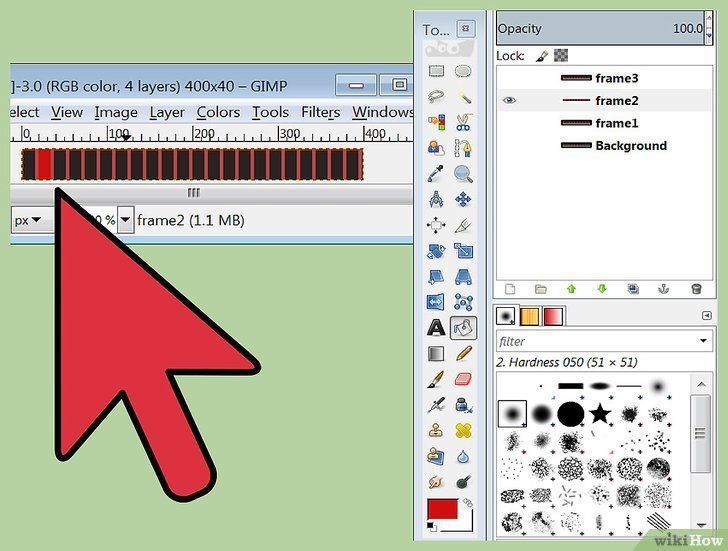Select the Free Select lasso tool
Image resolution: width=728 pixels, height=551 pixels.
[436, 97]
